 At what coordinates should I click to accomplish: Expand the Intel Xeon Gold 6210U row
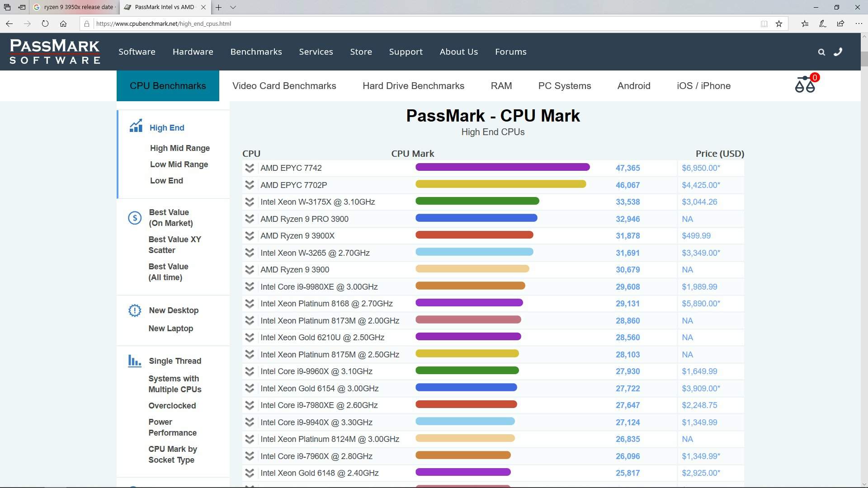click(x=249, y=338)
